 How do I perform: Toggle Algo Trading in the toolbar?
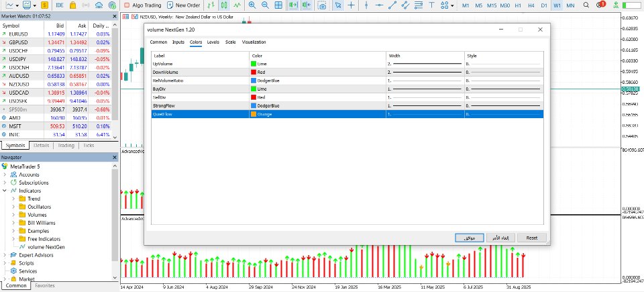(142, 5)
